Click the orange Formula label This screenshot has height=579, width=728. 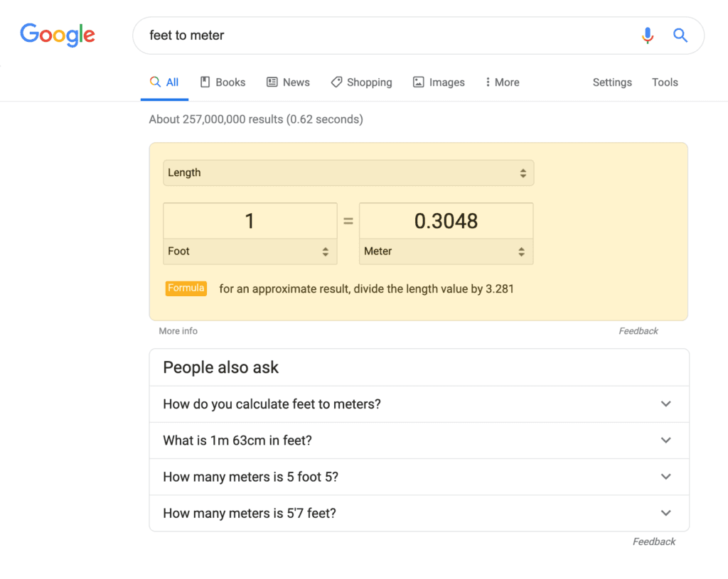pyautogui.click(x=186, y=288)
